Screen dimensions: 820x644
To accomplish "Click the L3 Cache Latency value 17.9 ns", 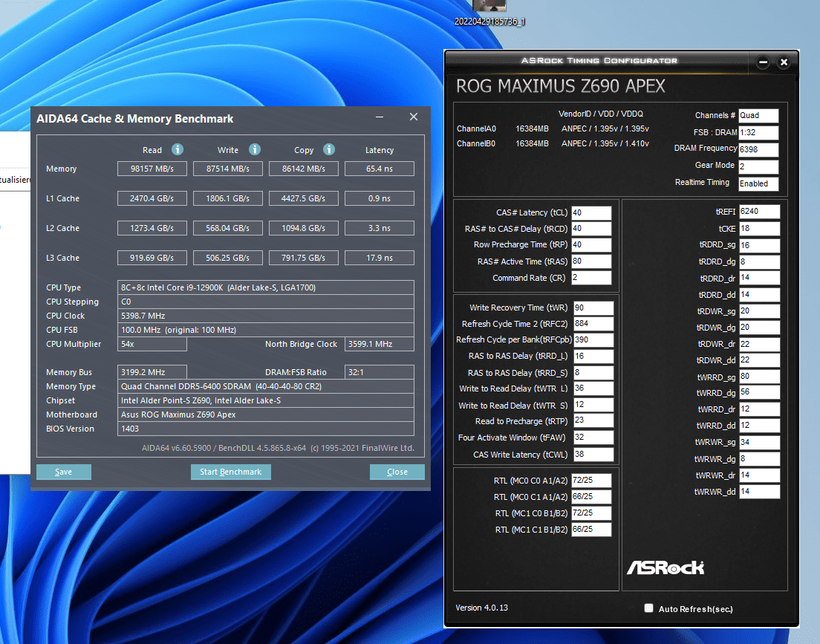I will pyautogui.click(x=380, y=258).
